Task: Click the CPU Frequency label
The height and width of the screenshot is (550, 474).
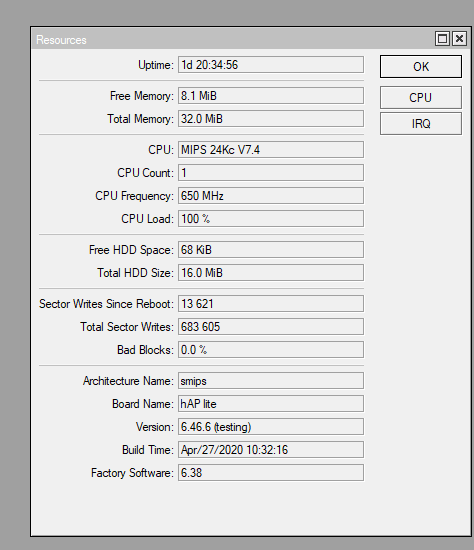Action: (134, 196)
